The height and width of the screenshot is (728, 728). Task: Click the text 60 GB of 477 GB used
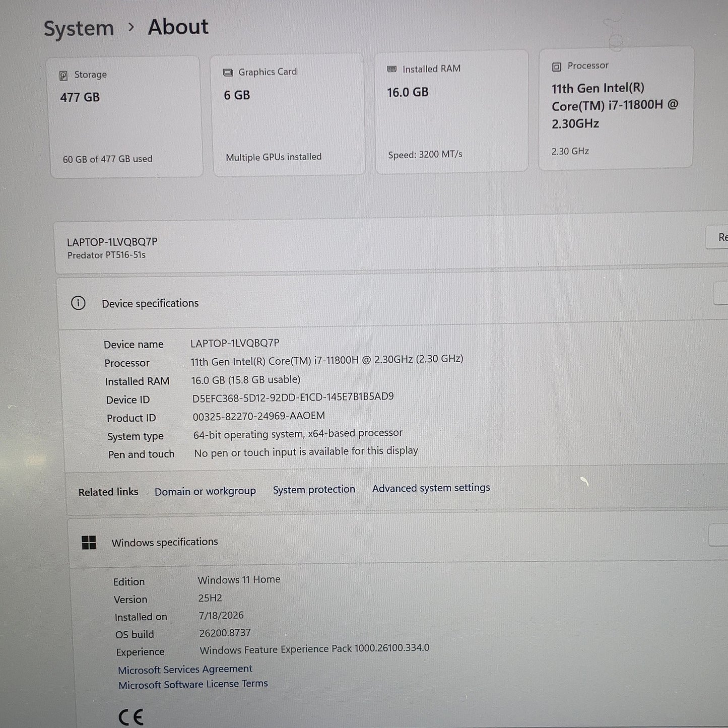tap(107, 159)
